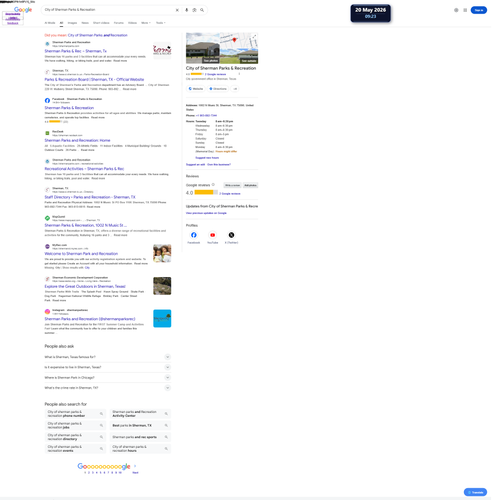Screen dimensions: 494x500
Task: Open the Facebook profile icon
Action: [x=195, y=236]
